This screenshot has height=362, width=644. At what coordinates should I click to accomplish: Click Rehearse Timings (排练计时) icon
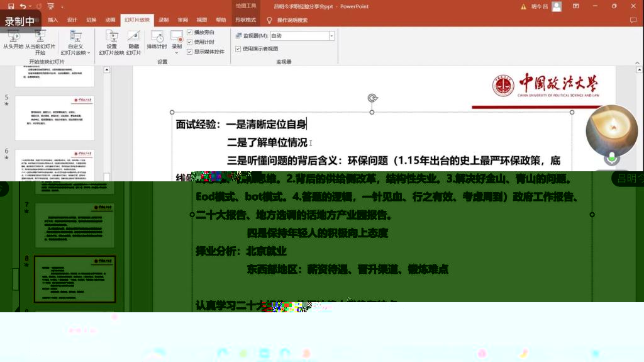157,42
